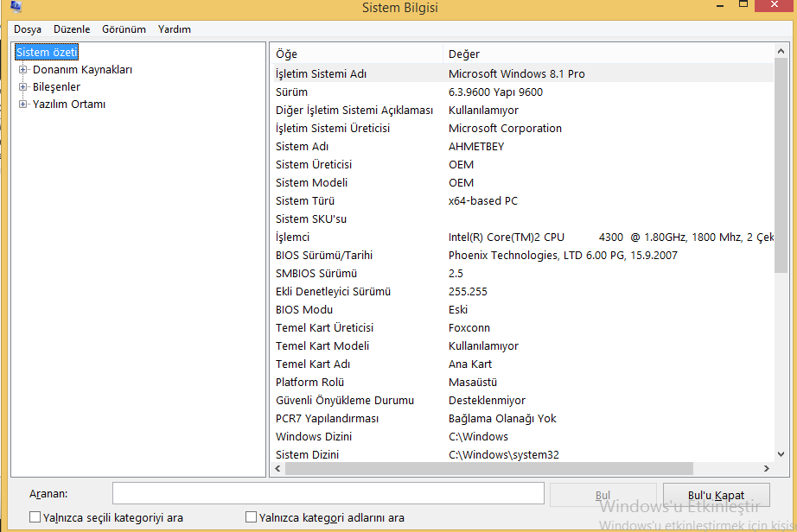Click the x64-based PC value
The image size is (797, 532).
click(x=483, y=201)
